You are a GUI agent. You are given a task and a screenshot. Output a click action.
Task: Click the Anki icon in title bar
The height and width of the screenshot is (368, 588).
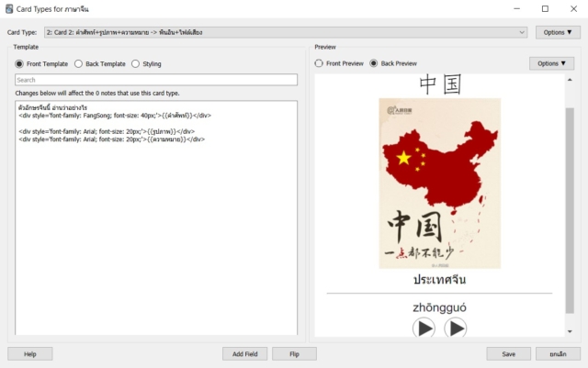9,9
